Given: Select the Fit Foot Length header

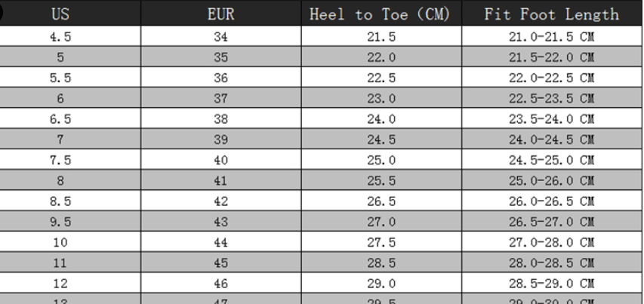Looking at the screenshot, I should tap(551, 14).
